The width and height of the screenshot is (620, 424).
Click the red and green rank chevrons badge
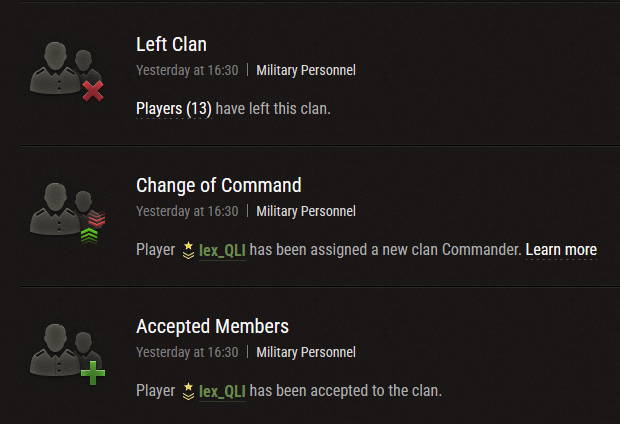[x=93, y=227]
